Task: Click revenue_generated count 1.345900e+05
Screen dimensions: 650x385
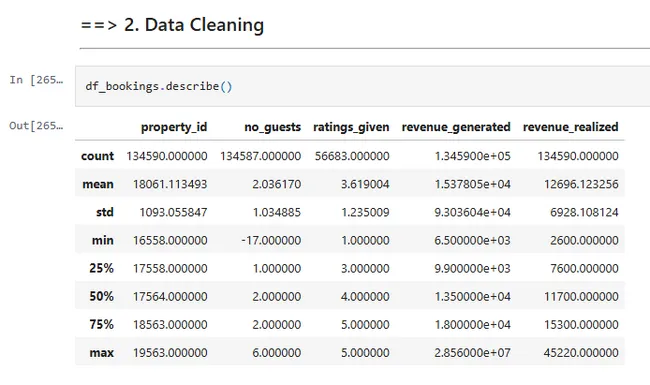Action: 473,156
